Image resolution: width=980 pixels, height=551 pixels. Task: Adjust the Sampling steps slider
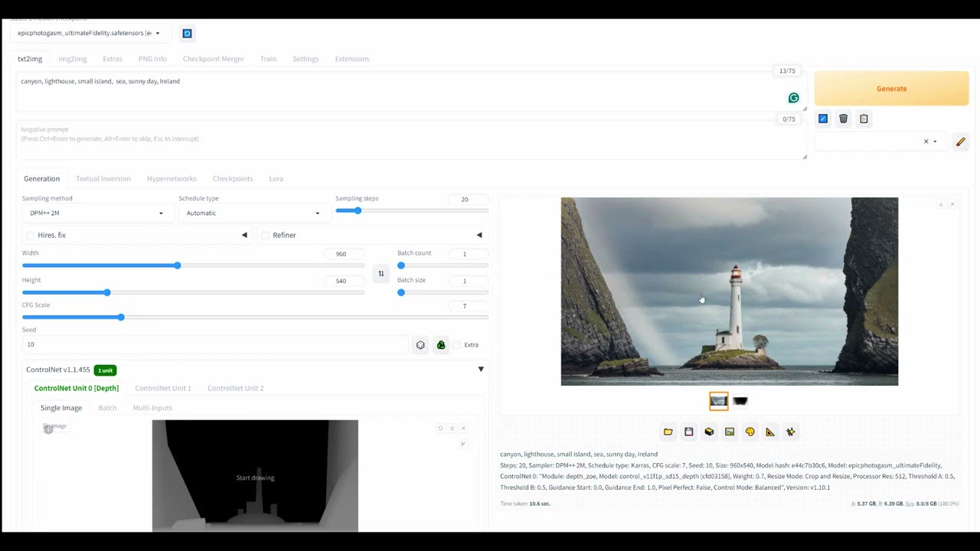(x=412, y=210)
